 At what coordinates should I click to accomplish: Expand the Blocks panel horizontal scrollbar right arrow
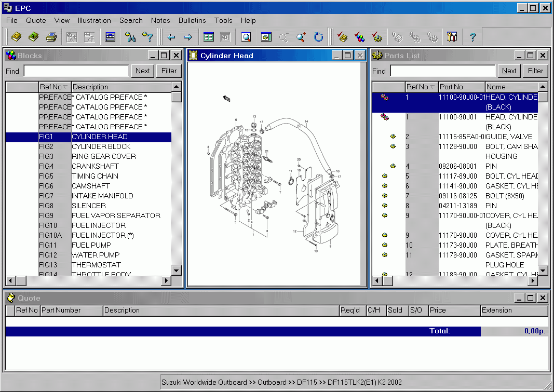[x=166, y=280]
